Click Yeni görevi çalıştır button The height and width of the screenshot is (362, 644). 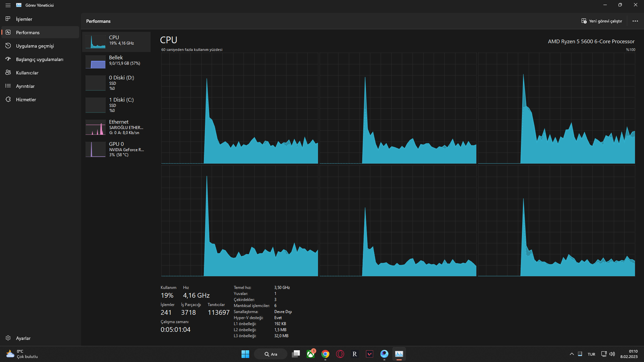coord(602,21)
